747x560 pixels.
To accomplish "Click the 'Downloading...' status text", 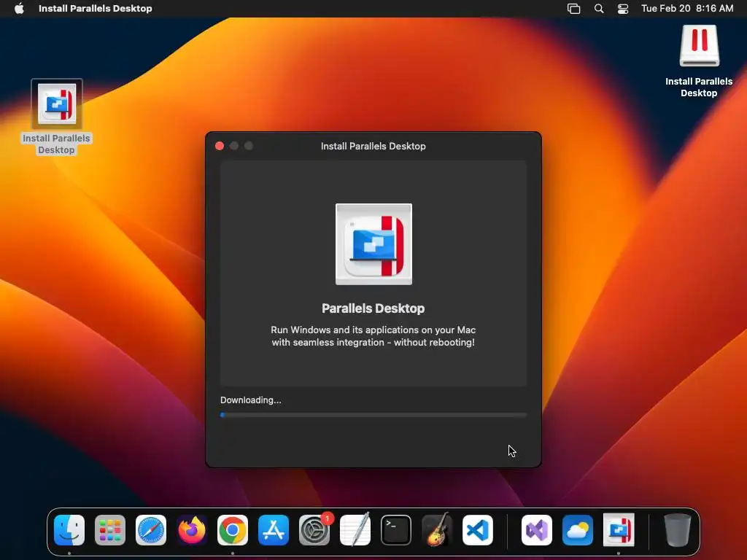I will [x=251, y=400].
